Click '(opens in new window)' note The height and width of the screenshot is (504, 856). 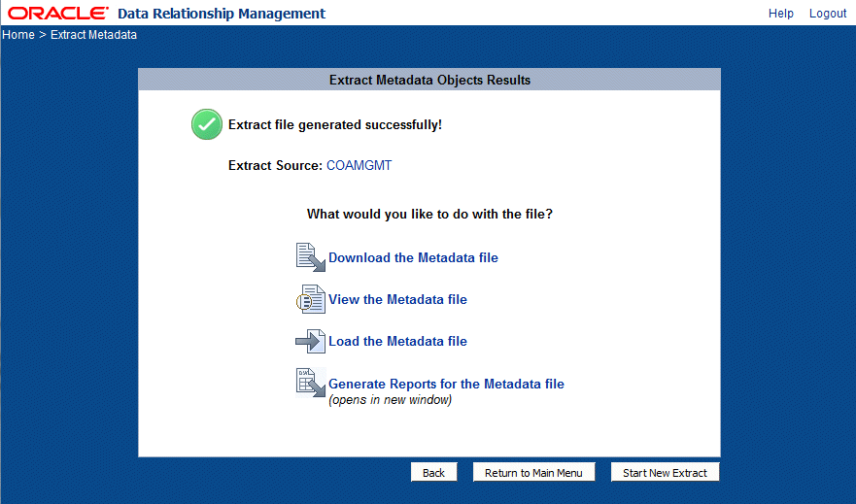(x=390, y=400)
